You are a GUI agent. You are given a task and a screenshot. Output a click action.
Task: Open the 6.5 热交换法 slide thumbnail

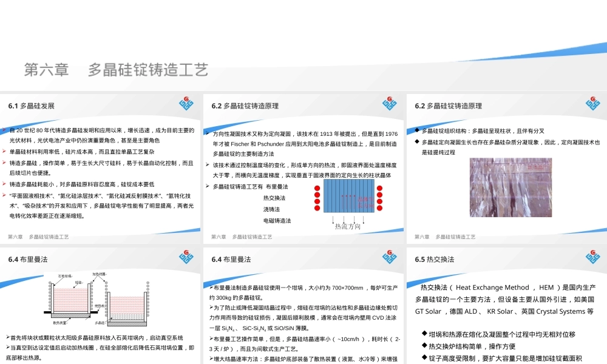[507, 306]
